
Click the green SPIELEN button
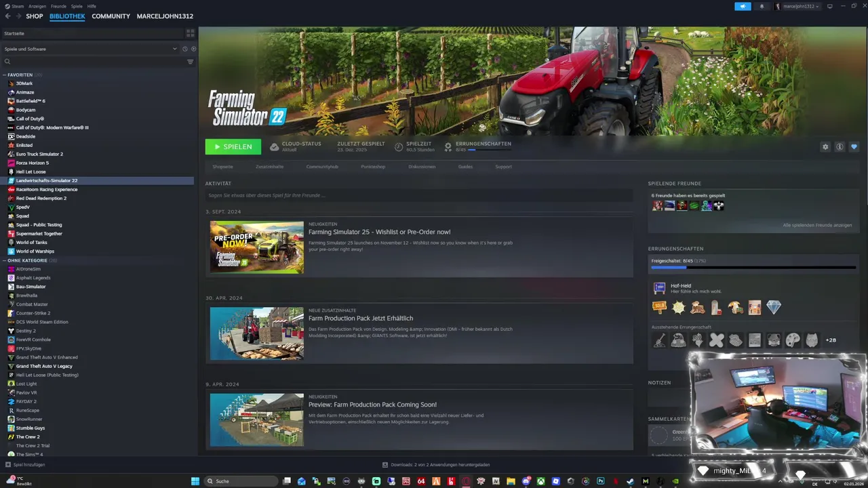click(233, 146)
